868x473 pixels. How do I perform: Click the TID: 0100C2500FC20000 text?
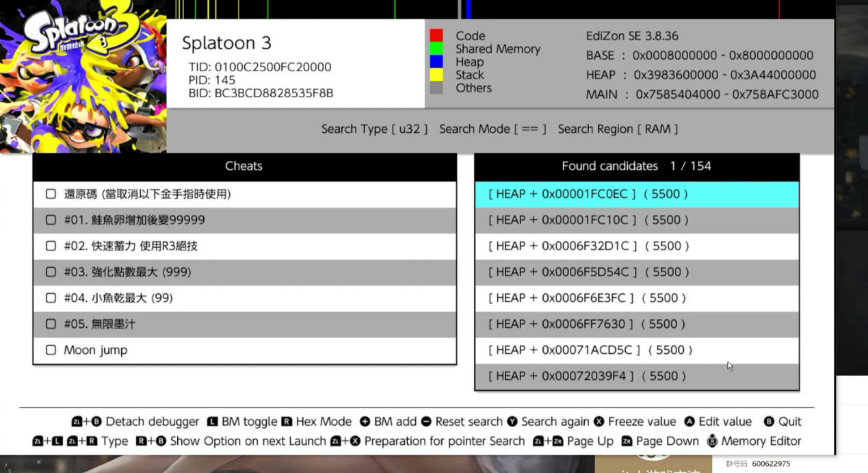260,67
